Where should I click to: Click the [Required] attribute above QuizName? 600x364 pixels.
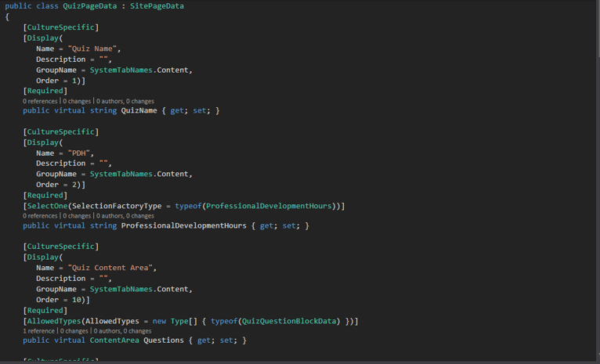[x=45, y=91]
